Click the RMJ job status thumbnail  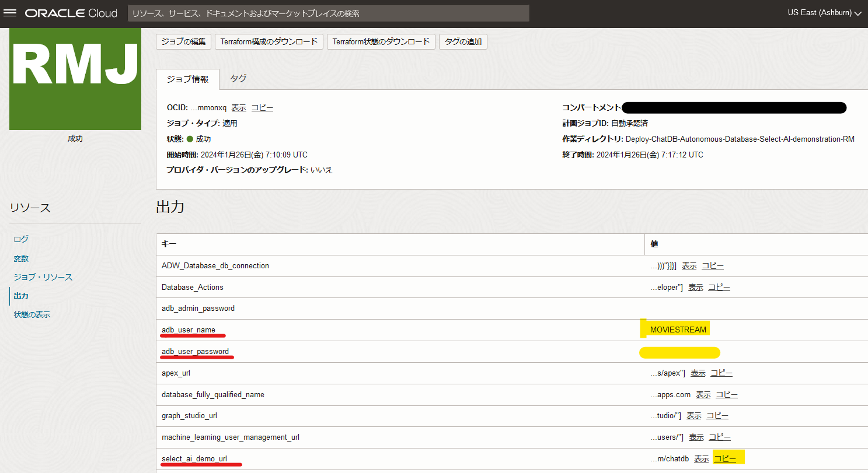pos(75,79)
